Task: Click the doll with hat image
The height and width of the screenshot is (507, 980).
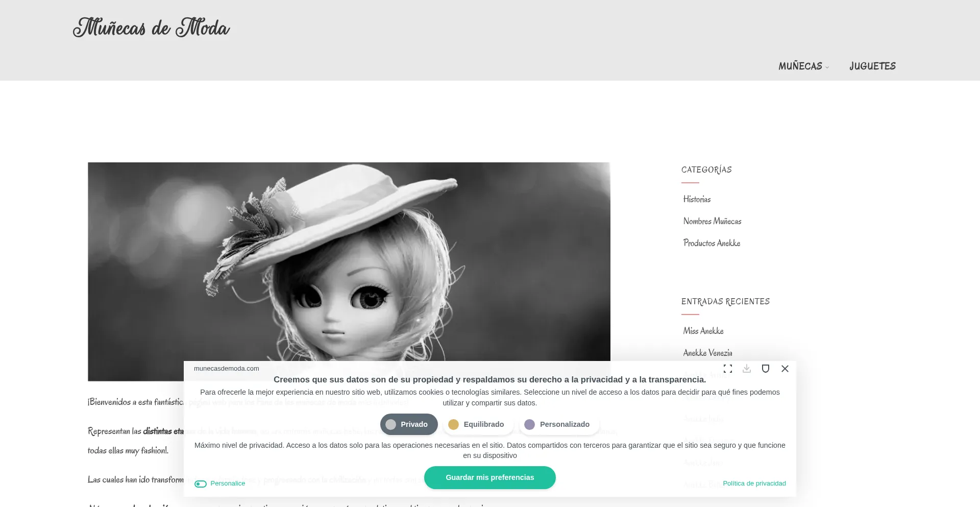Action: (x=349, y=260)
